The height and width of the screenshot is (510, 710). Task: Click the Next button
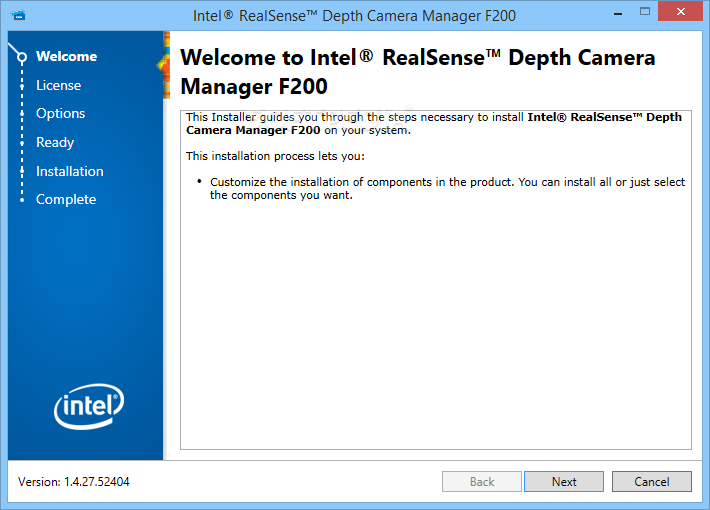[x=564, y=481]
